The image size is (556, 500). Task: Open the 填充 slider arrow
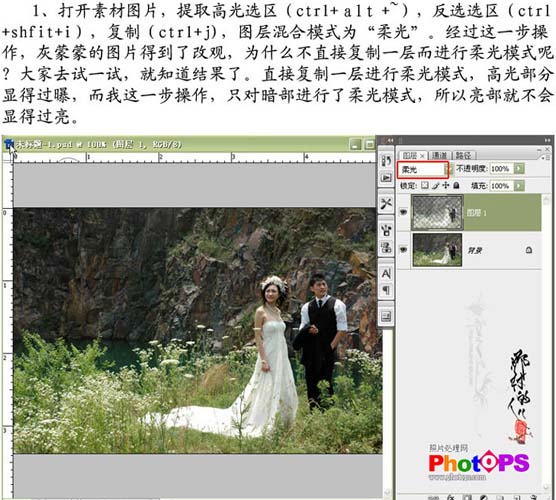coord(519,185)
